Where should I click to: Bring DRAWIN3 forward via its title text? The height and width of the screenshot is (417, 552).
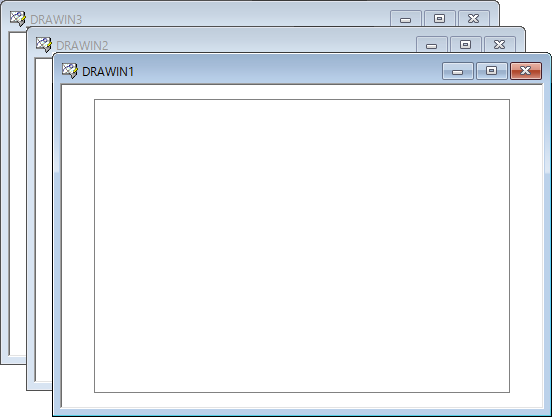pyautogui.click(x=56, y=19)
